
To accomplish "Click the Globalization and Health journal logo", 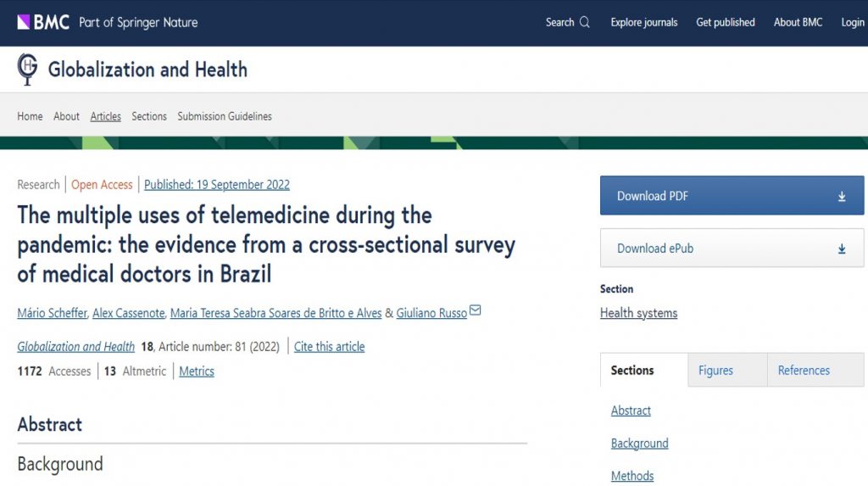I will tap(27, 70).
